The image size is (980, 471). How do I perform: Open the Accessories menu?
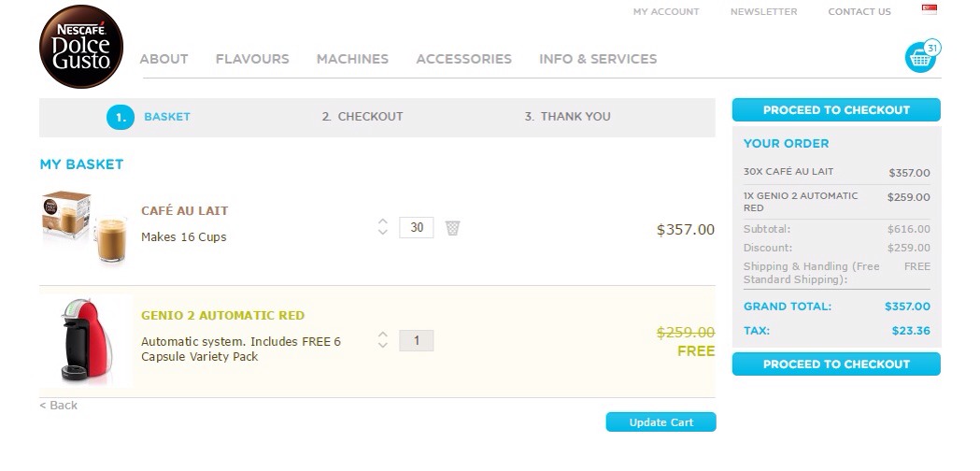tap(463, 59)
